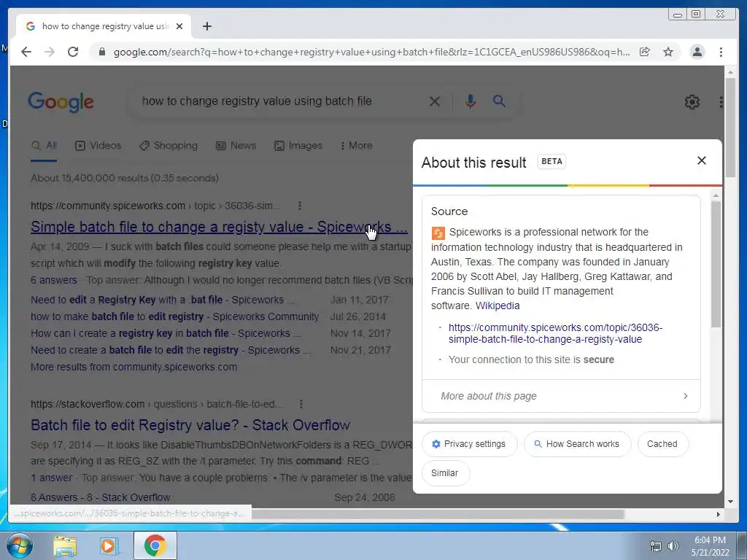Screen dimensions: 747x560
Task: Click 8 Answers Stack Overflow sublink
Action: click(x=101, y=497)
